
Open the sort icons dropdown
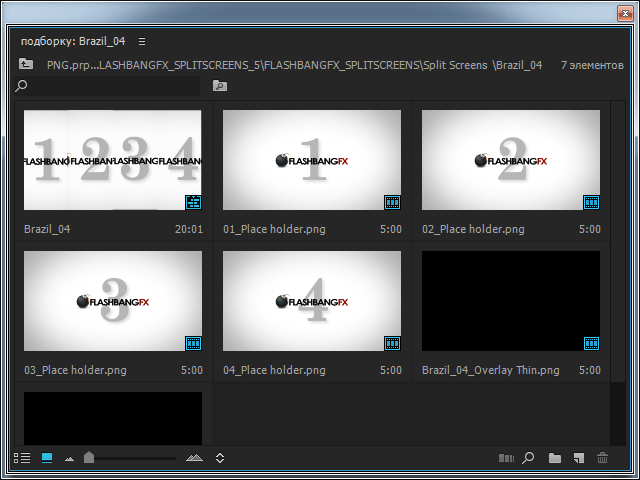pyautogui.click(x=220, y=458)
